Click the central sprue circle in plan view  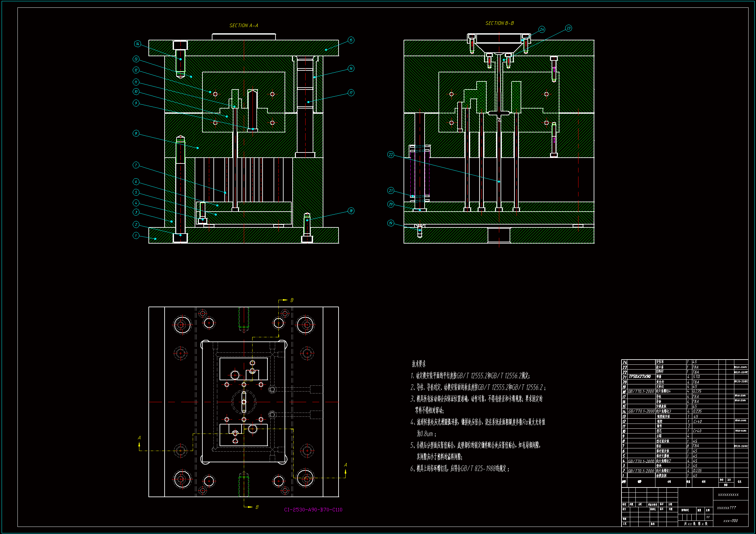pyautogui.click(x=244, y=402)
